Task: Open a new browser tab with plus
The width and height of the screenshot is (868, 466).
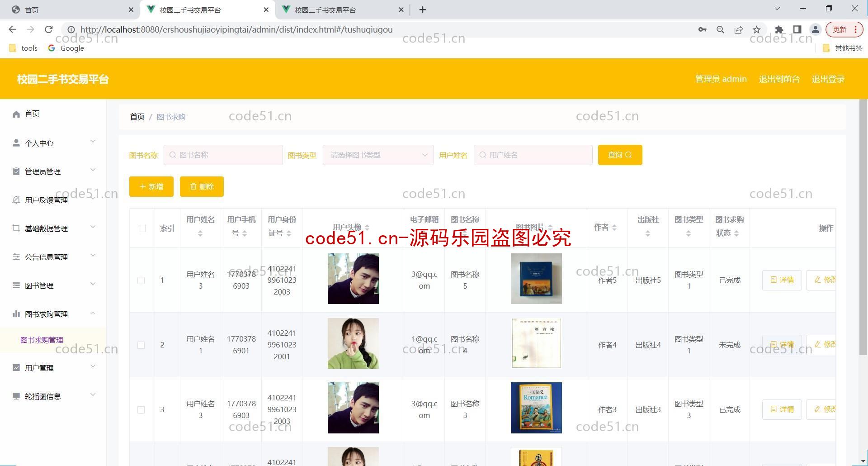Action: pos(423,10)
